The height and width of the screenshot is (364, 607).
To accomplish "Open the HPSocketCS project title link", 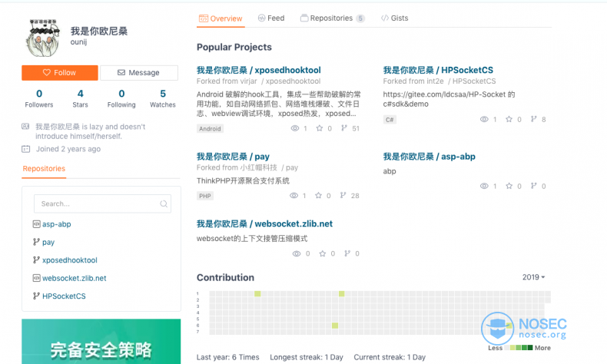I will point(438,70).
